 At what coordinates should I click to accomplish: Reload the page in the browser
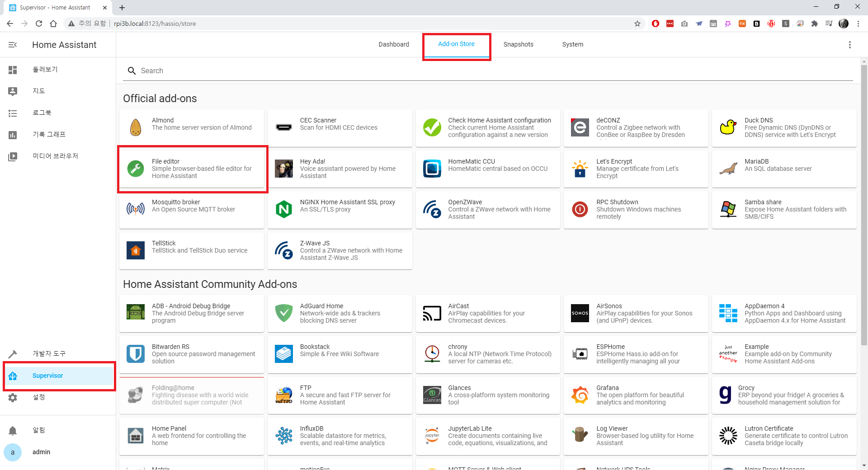click(39, 23)
